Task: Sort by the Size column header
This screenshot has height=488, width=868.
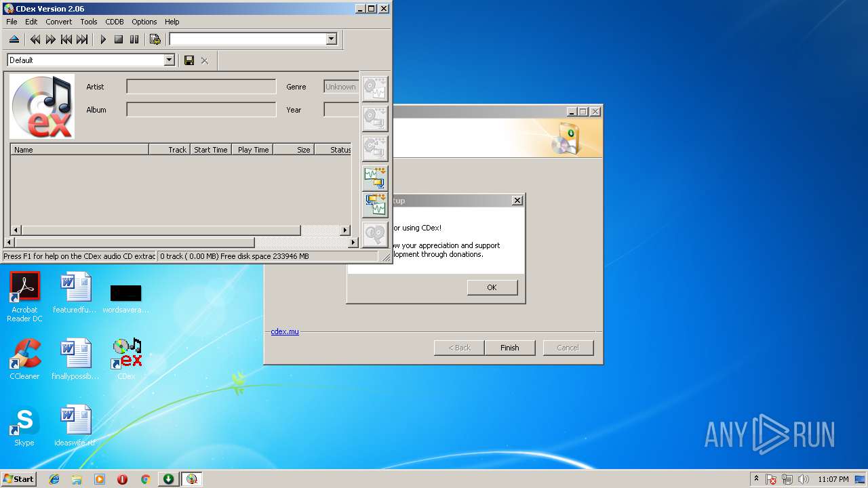Action: tap(294, 150)
